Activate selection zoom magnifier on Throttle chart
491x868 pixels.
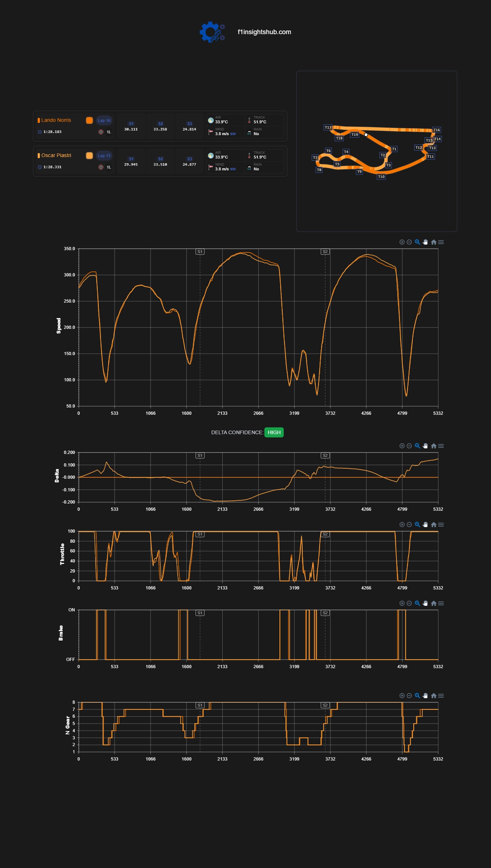[417, 524]
